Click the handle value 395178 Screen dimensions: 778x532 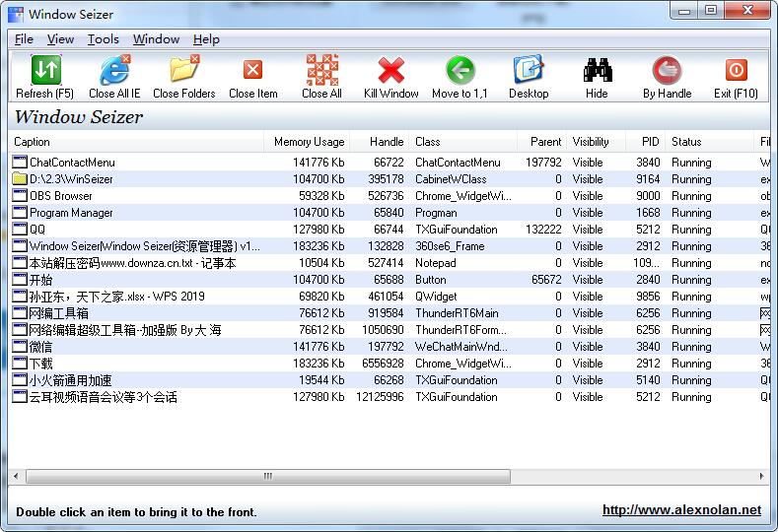386,179
